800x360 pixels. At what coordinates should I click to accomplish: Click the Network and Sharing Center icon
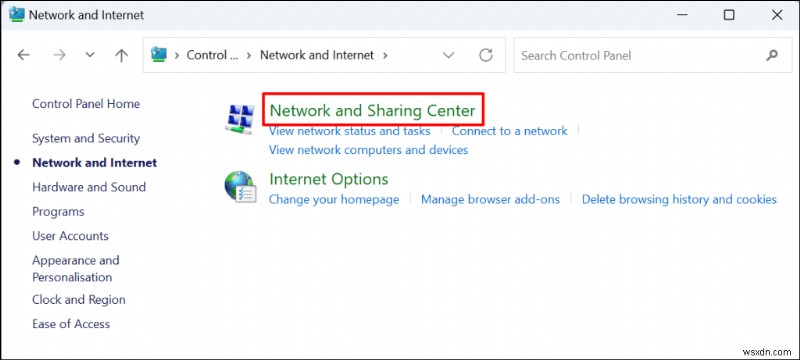(x=240, y=119)
